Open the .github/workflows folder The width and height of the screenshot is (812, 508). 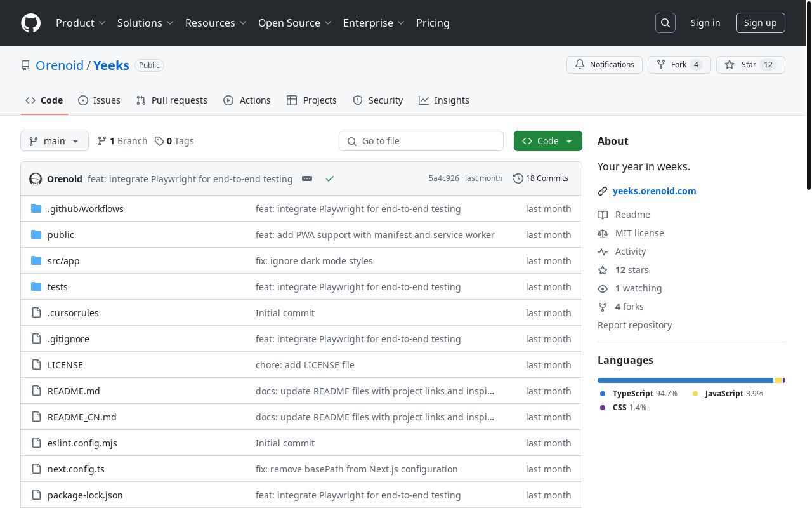click(85, 209)
